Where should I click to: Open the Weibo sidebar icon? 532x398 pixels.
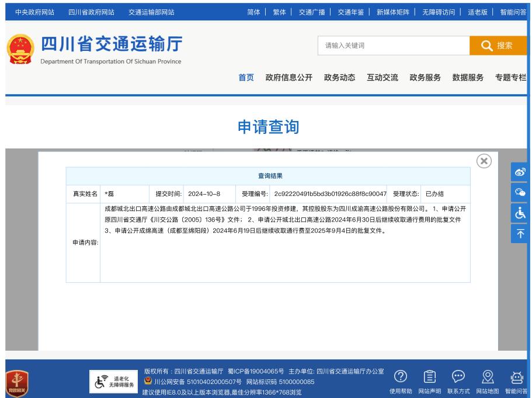tap(519, 172)
